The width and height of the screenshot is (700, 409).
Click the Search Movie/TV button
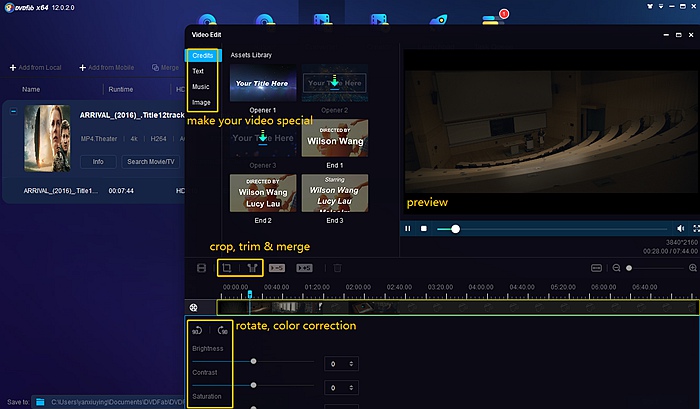[x=151, y=162]
